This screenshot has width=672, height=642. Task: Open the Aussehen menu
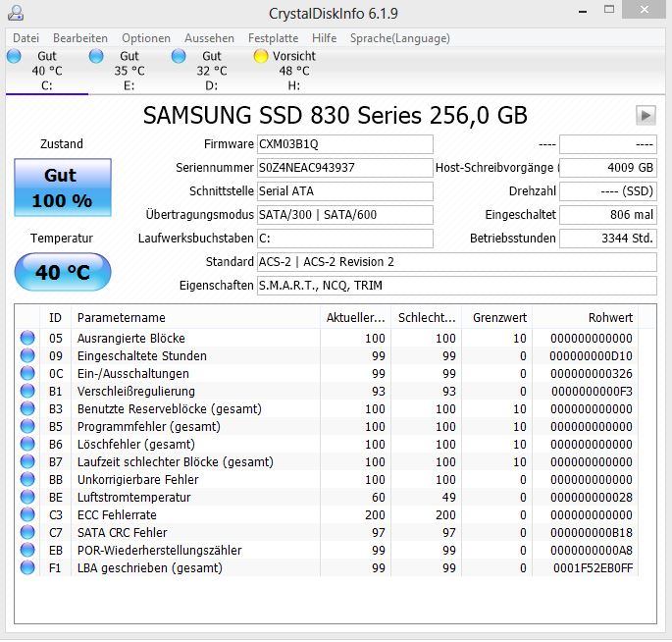click(x=209, y=38)
